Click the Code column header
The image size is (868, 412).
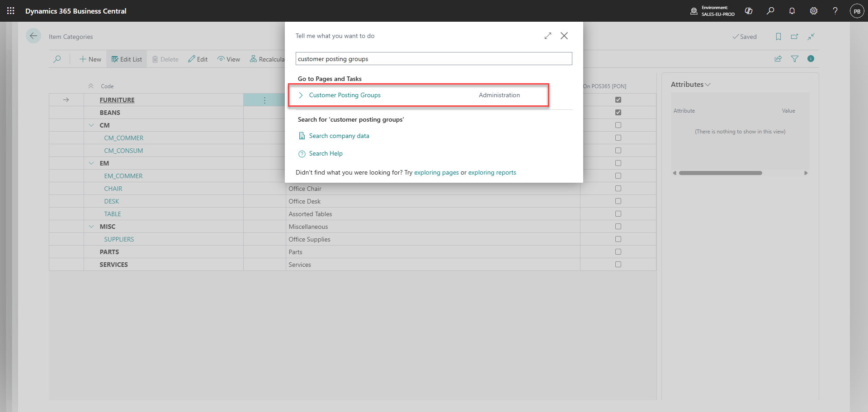[107, 86]
